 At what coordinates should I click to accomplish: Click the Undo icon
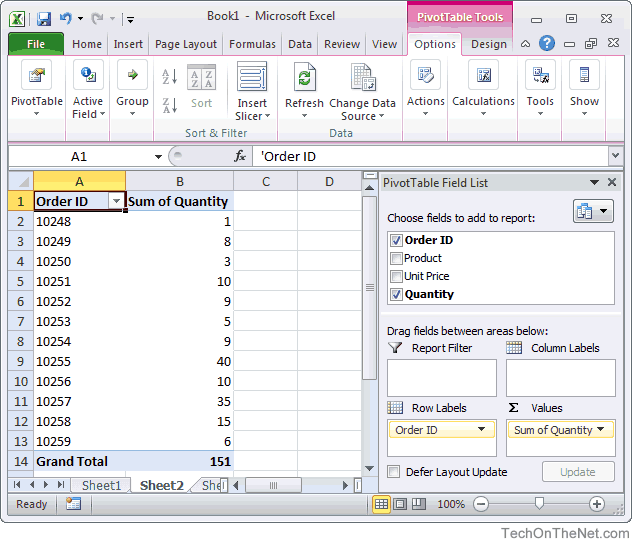click(65, 18)
